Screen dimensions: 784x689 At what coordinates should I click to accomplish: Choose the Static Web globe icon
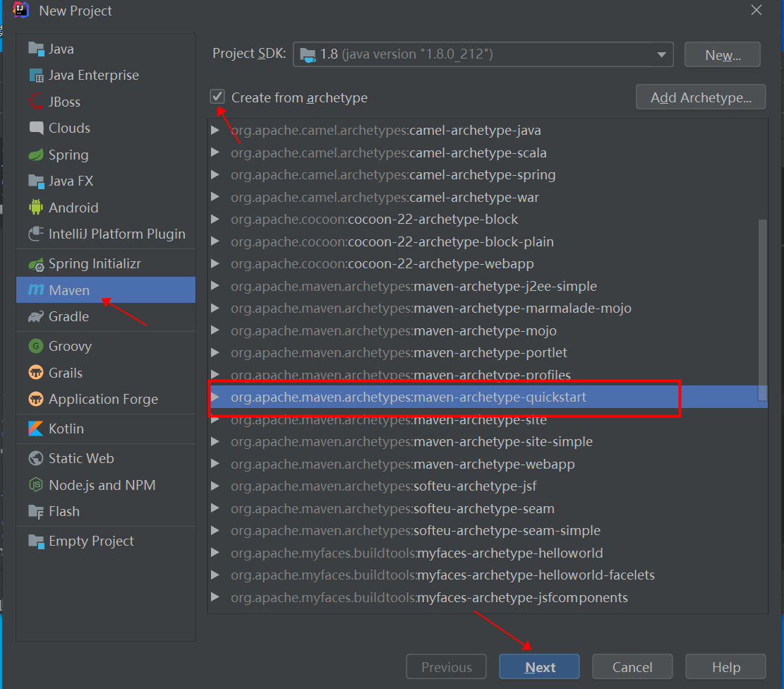[36, 458]
